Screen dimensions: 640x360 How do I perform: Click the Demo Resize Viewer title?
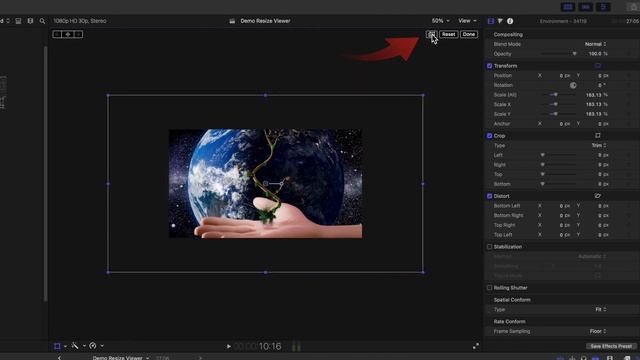[265, 21]
